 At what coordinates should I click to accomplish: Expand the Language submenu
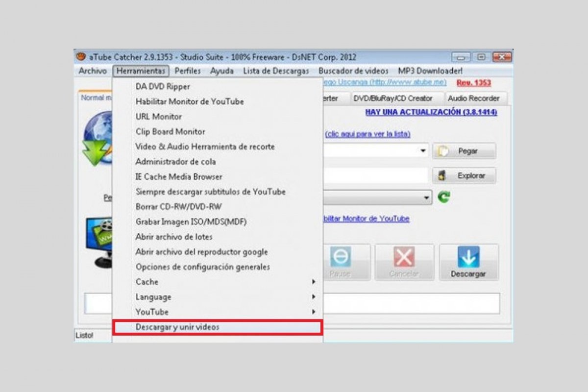[x=218, y=297]
